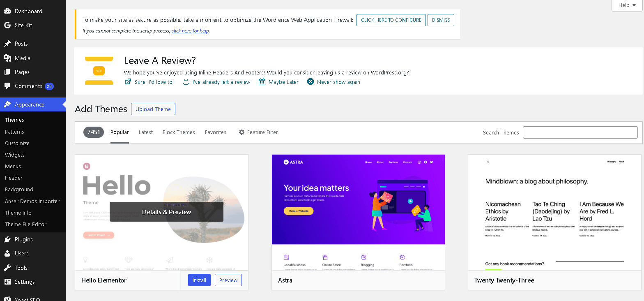Click the Plugins plug icon

(7, 239)
